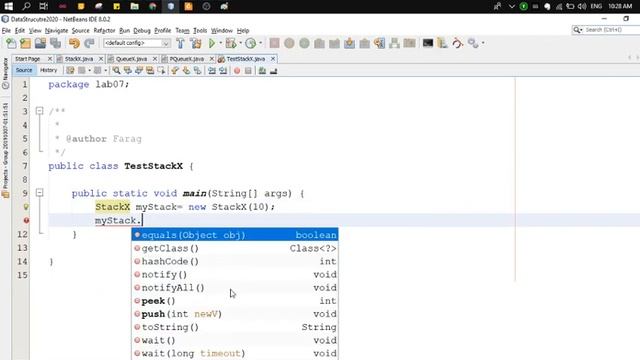
Task: Open the Navigator side panel
Action: (5, 73)
